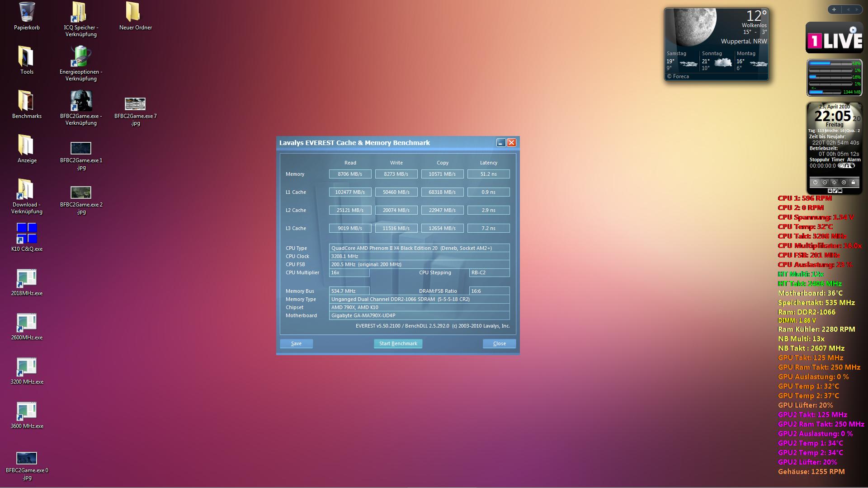Open the Benchmarks folder

(x=27, y=101)
